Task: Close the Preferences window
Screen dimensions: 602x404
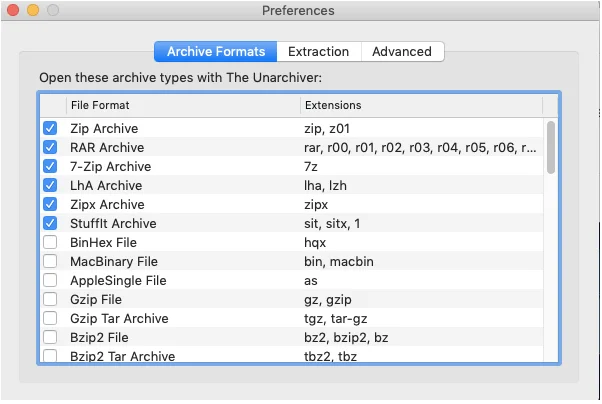Action: click(14, 11)
